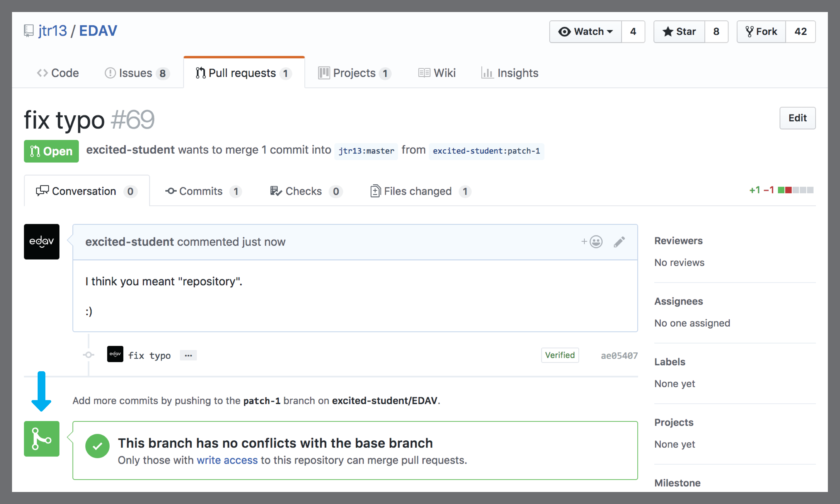Click the excited-student:patch-1 head branch label
Image resolution: width=840 pixels, height=504 pixels.
(486, 151)
